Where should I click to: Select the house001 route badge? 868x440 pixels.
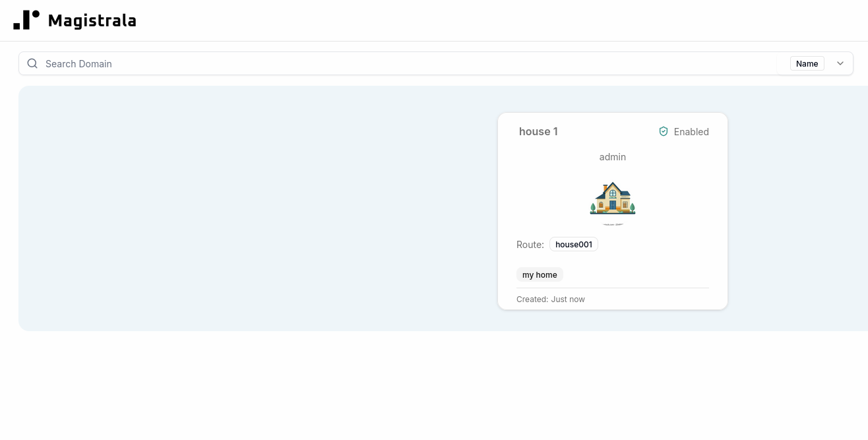[573, 244]
